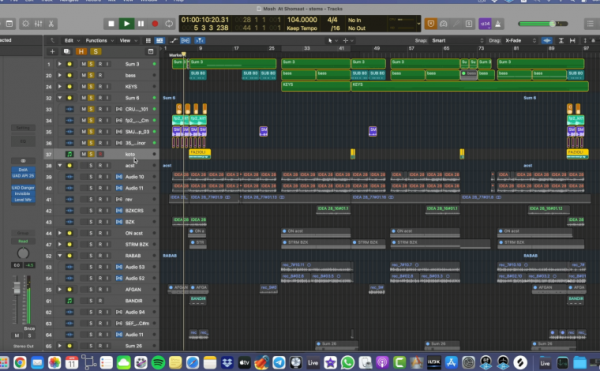Screen dimensions: 600x371
Task: Open Spotify from the Dock
Action: [158, 362]
